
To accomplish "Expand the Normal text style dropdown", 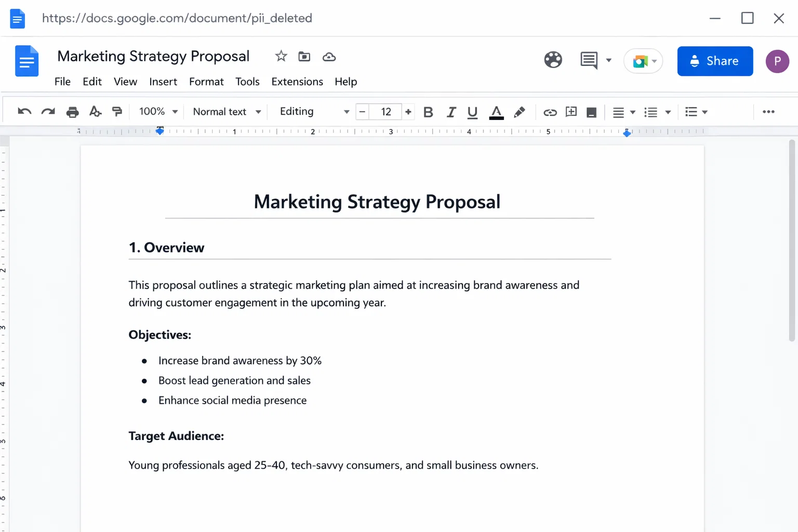I will click(227, 112).
